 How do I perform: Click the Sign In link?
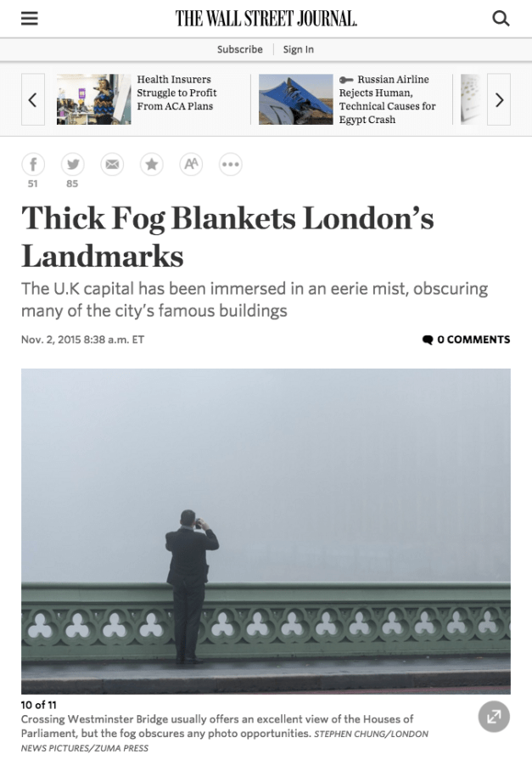point(299,49)
